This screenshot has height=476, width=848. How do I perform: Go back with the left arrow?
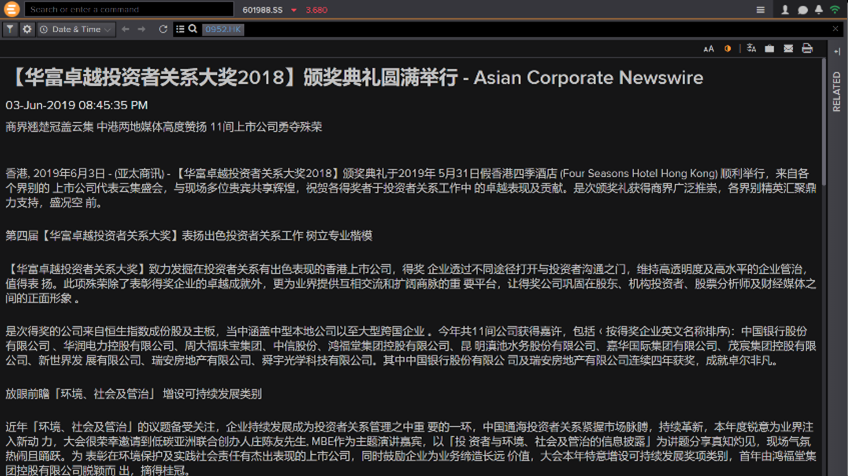(x=125, y=29)
